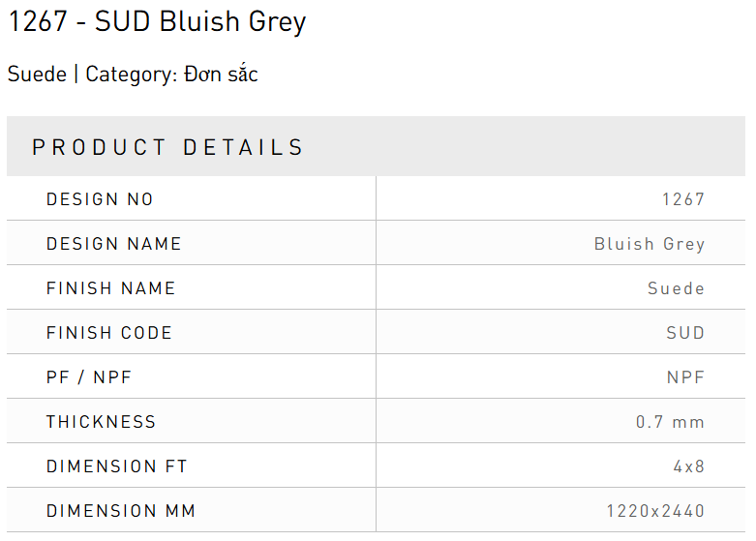Select the DESIGN NO label
The image size is (756, 541).
point(100,199)
